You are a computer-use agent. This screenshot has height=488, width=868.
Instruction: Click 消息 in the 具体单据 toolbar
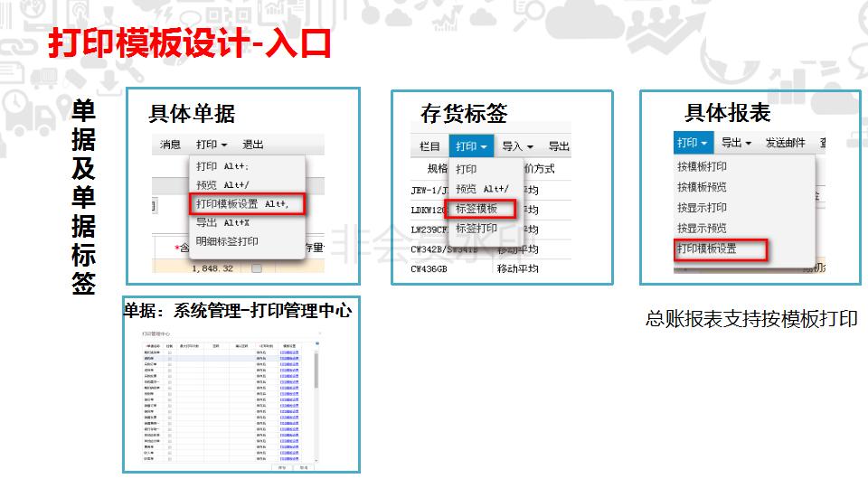click(170, 145)
